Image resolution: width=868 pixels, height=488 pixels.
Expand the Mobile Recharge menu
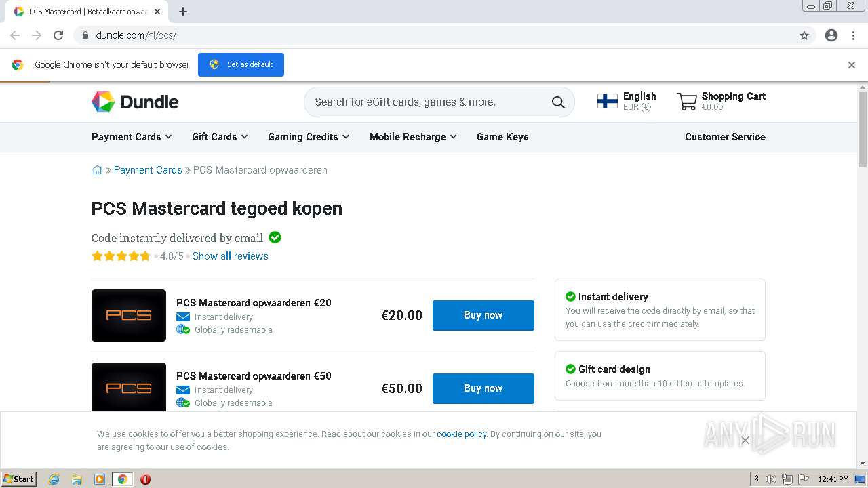tap(413, 137)
